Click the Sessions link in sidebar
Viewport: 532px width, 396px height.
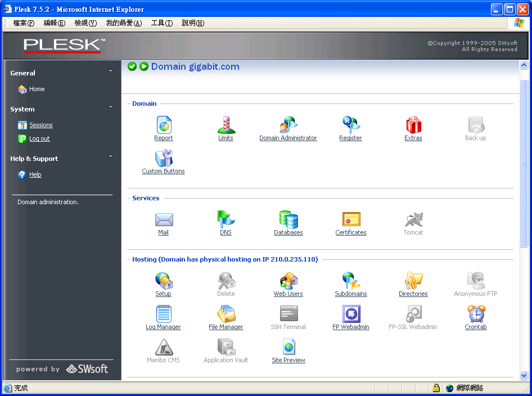(41, 125)
